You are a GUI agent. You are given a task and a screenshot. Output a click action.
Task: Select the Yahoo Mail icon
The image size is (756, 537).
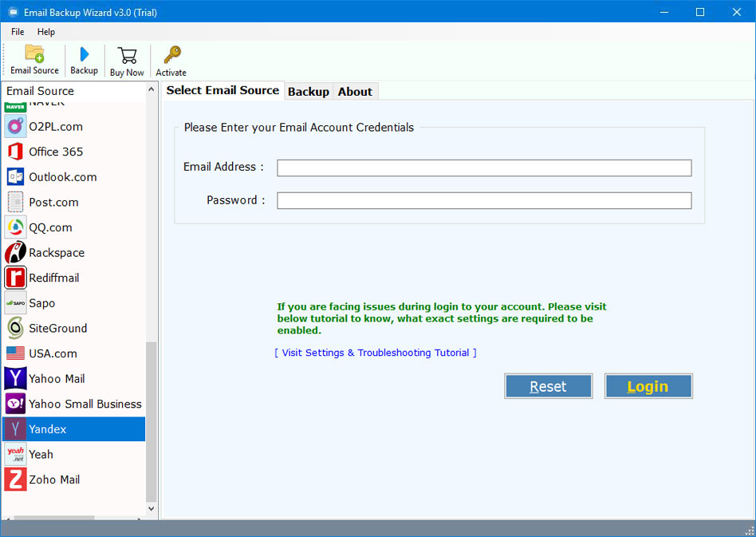point(15,379)
